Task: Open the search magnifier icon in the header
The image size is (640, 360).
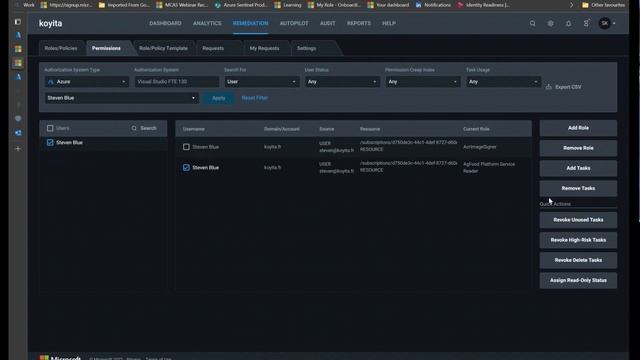Action: (533, 24)
